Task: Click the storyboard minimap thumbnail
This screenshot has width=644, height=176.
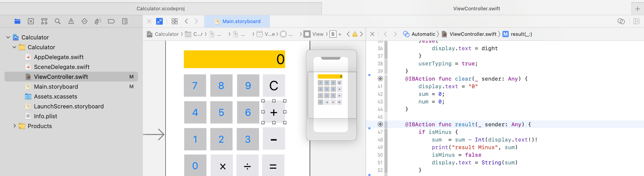Action: point(331,95)
